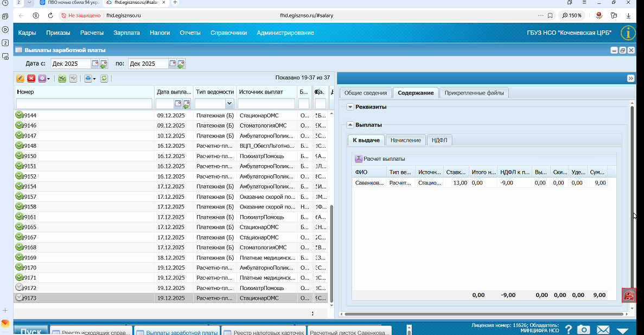Viewport: 644px width, 335px height.
Task: Open the 'Справочники' menu
Action: pyautogui.click(x=228, y=33)
